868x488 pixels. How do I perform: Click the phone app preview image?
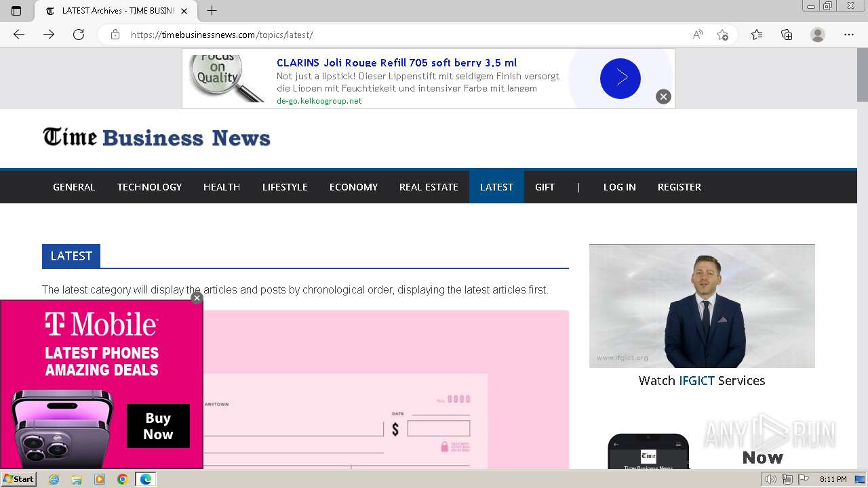[648, 451]
